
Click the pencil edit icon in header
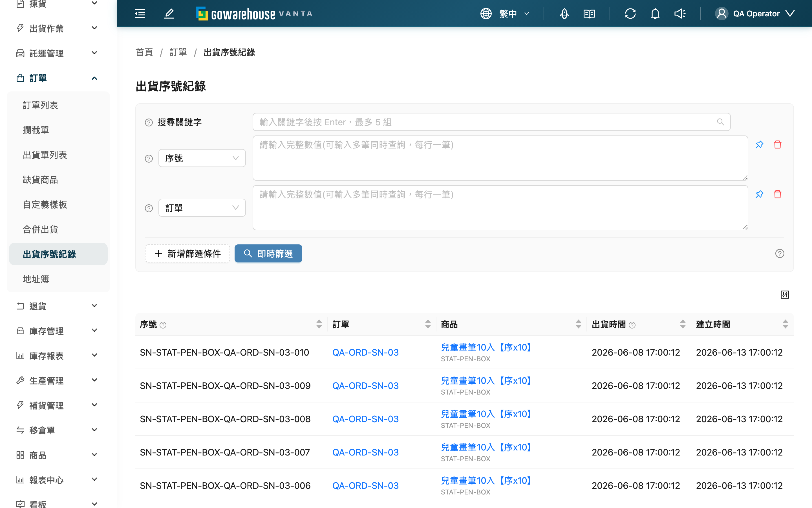pyautogui.click(x=169, y=14)
